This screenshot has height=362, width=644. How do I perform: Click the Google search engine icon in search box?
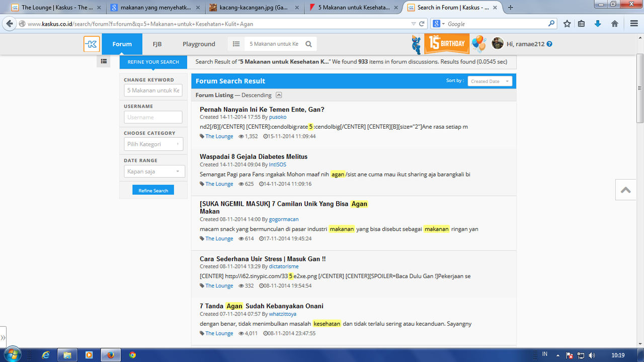(x=436, y=24)
